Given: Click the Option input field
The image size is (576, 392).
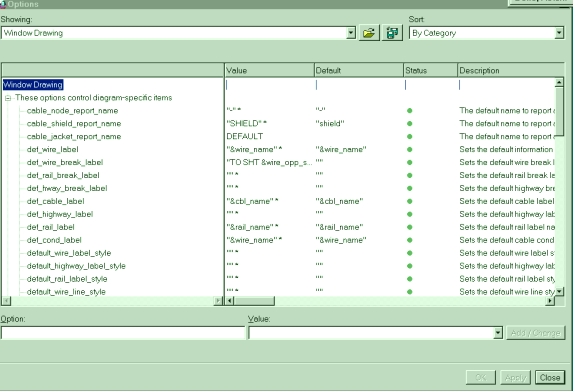Looking at the screenshot, I should coord(123,333).
